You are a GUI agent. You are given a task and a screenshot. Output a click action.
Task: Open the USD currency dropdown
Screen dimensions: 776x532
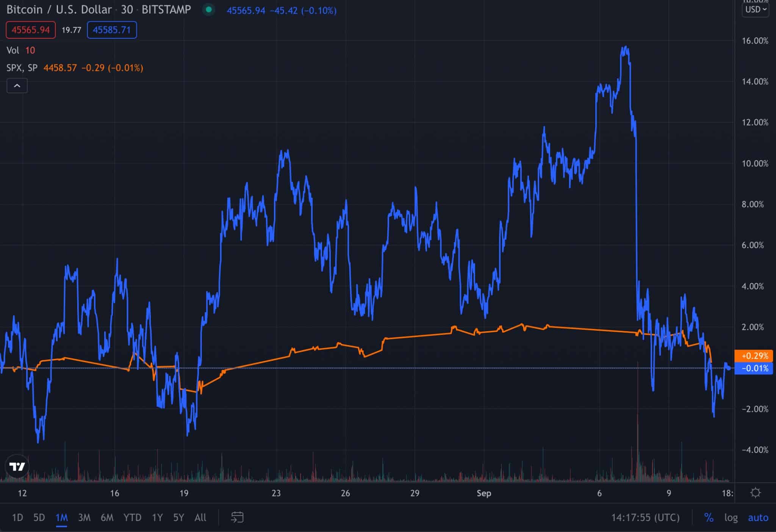coord(755,9)
